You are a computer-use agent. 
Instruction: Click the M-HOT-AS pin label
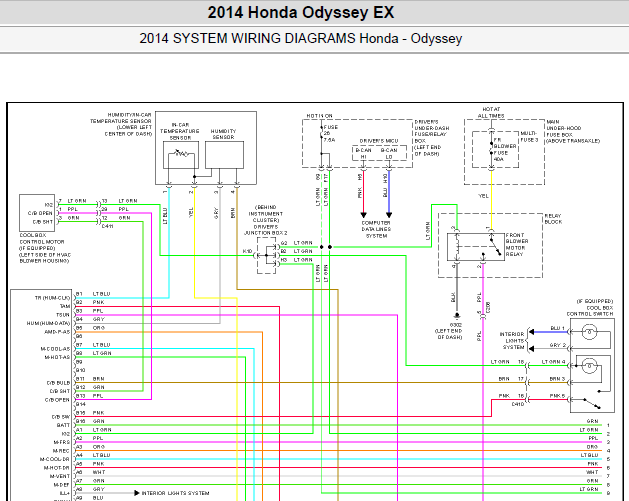pos(57,357)
